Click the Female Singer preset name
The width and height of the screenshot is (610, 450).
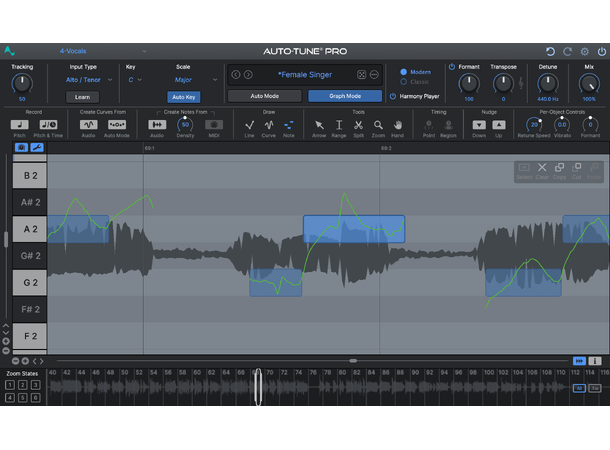[305, 75]
